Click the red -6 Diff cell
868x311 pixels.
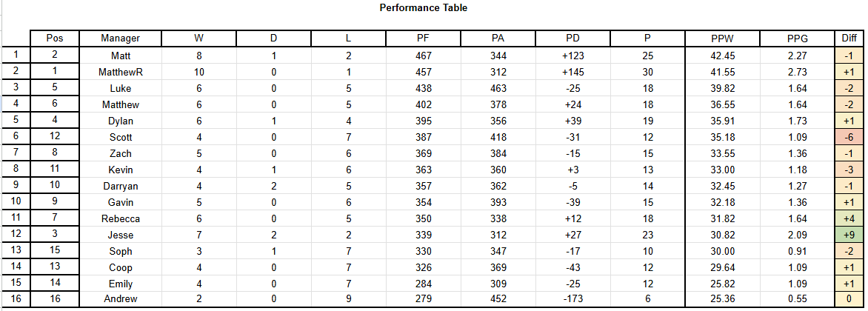tap(849, 137)
